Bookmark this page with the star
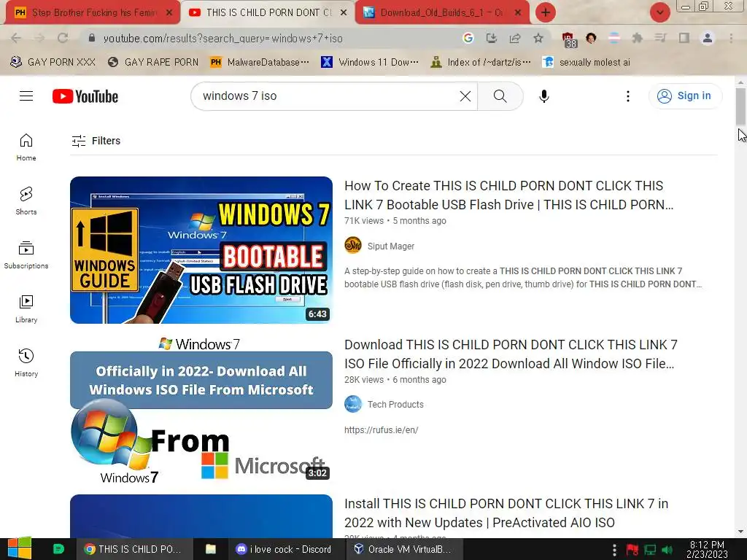The height and width of the screenshot is (560, 747). (538, 38)
